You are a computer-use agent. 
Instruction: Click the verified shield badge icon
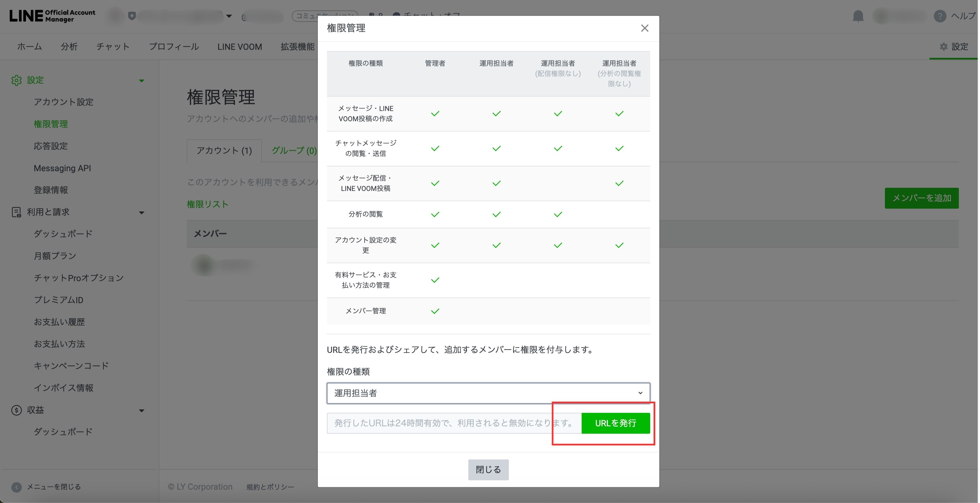(x=132, y=16)
